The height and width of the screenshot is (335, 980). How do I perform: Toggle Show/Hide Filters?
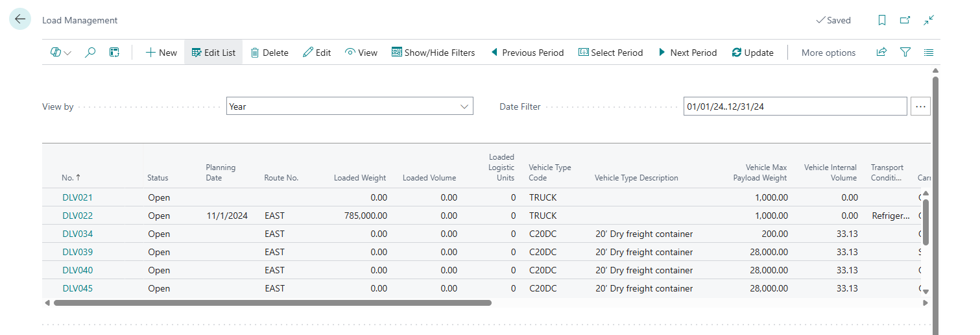[x=433, y=53]
